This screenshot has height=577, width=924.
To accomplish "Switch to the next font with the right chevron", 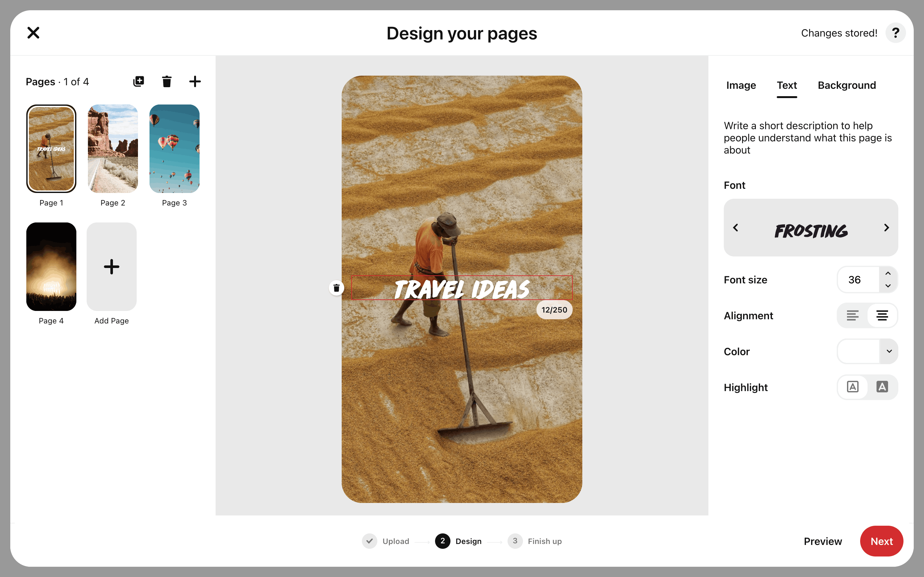I will (x=886, y=228).
